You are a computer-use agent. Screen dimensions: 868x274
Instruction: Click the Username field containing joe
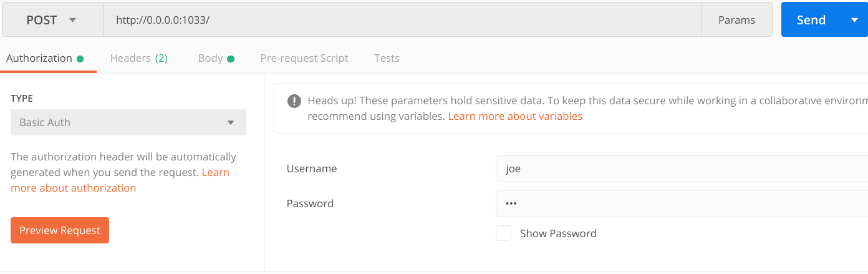(682, 169)
